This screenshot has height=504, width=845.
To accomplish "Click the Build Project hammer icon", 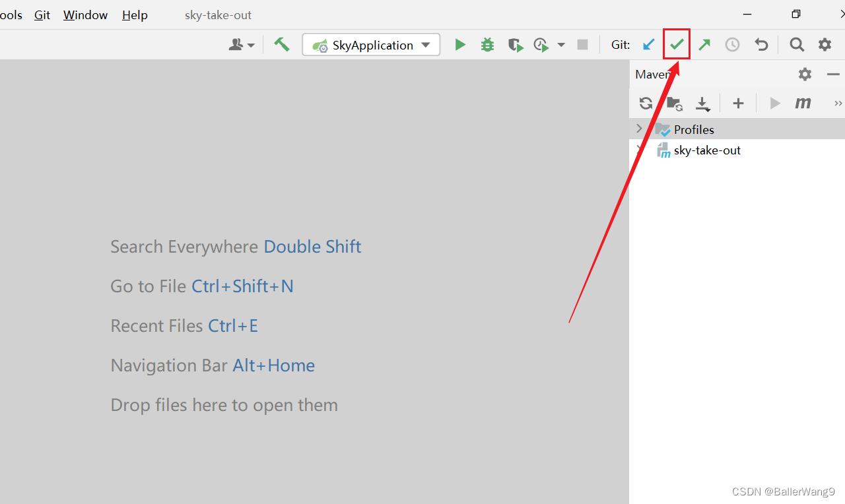I will coord(282,45).
